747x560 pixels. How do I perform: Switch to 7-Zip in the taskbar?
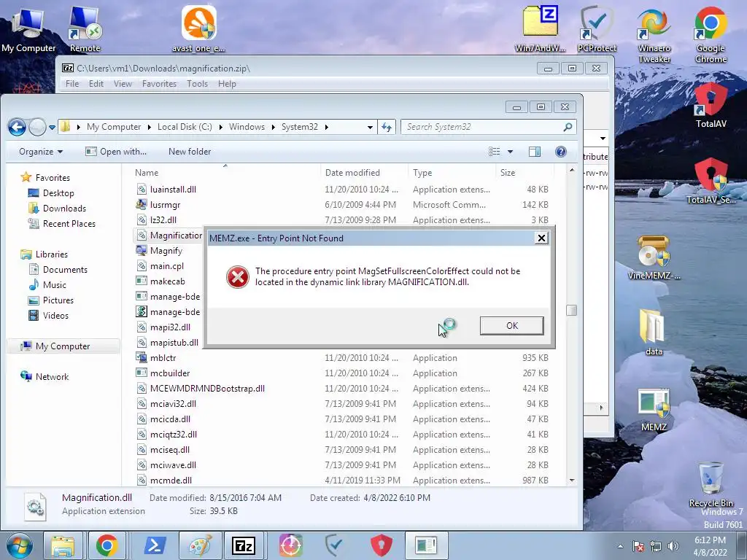click(244, 545)
